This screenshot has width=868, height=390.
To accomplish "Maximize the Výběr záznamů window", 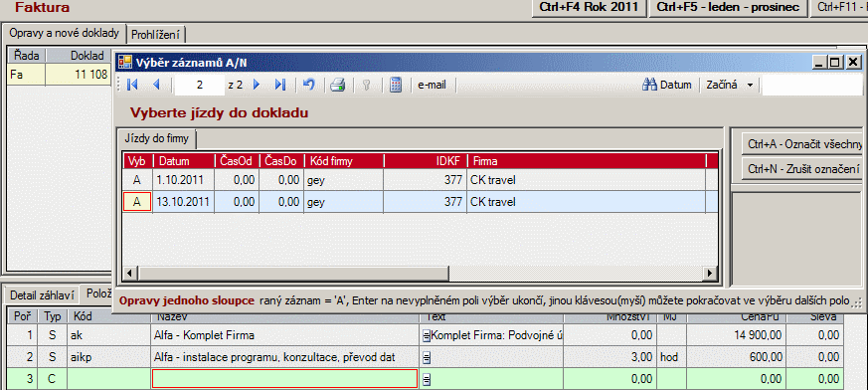I will 835,63.
